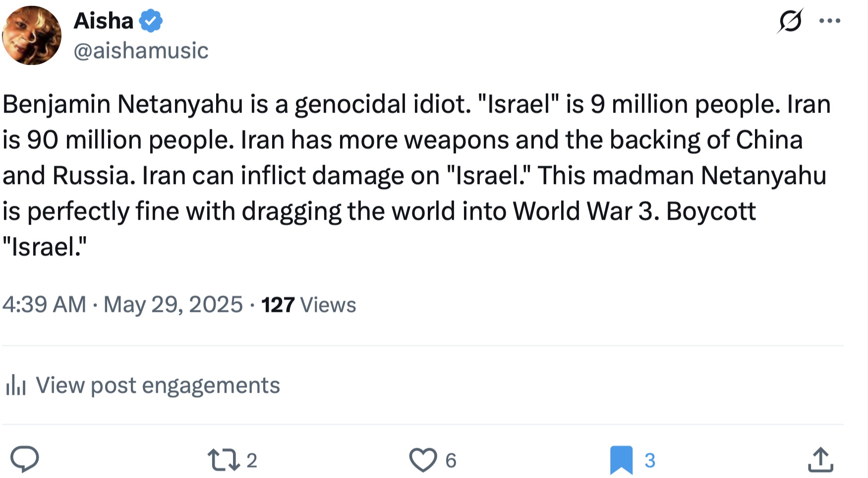The image size is (868, 478).
Task: Open the three-dot more options menu
Action: tap(829, 21)
